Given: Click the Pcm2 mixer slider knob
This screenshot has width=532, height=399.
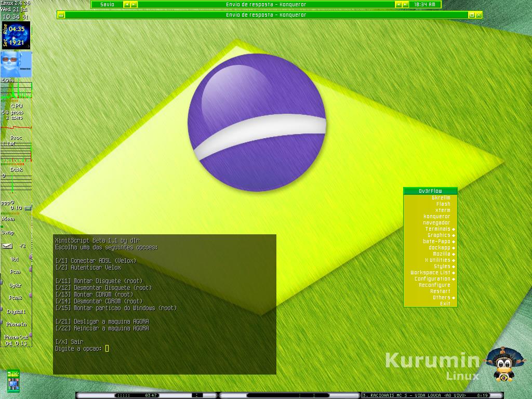Looking at the screenshot, I should coord(31,296).
